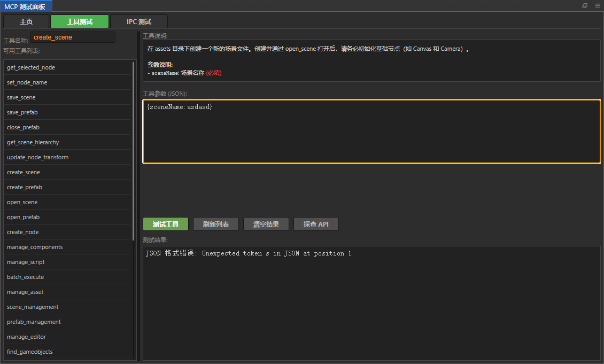Select update_node_transform in the tool list
604x364 pixels.
point(67,157)
